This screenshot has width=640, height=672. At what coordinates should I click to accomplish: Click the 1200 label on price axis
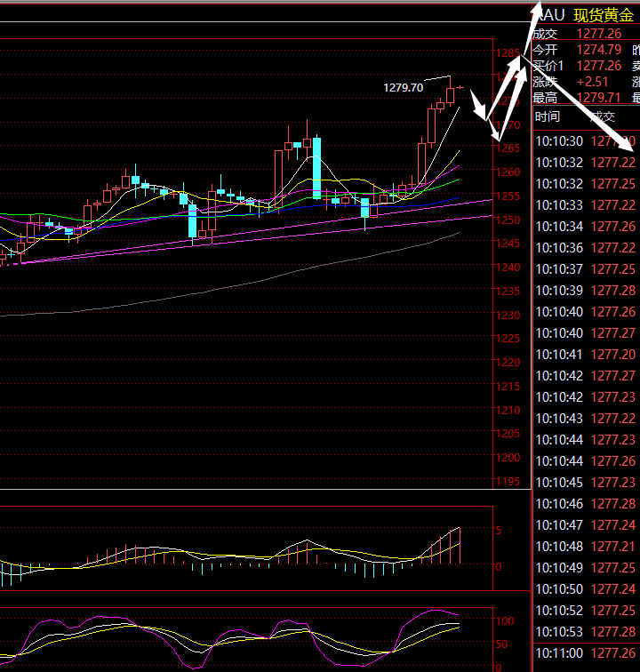click(x=509, y=458)
